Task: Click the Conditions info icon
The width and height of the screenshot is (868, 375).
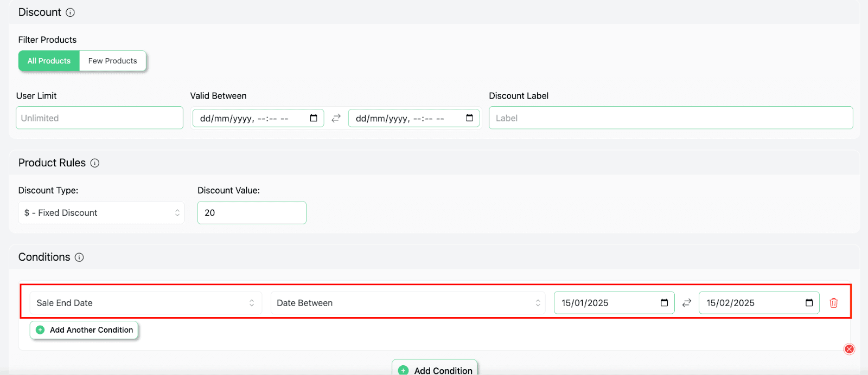Action: (x=79, y=257)
